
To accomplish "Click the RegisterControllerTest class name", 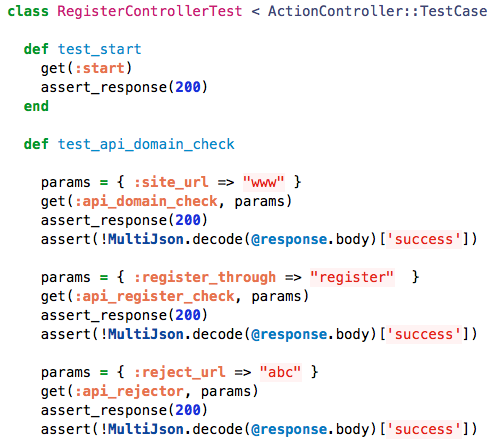I will tap(150, 11).
